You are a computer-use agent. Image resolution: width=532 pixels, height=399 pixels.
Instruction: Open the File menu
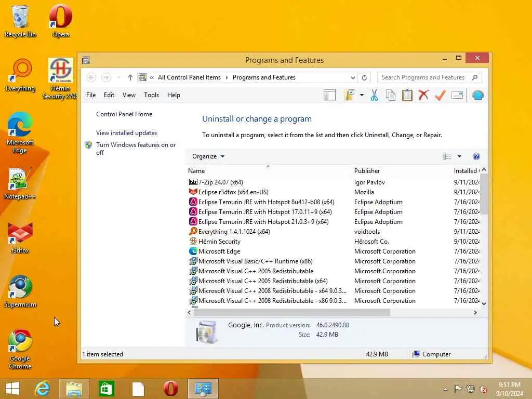pyautogui.click(x=91, y=95)
